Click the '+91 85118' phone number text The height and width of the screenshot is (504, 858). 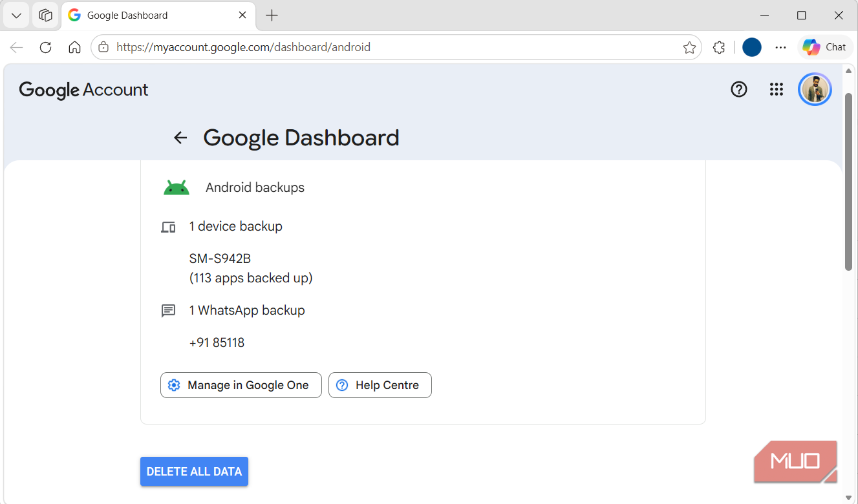click(217, 343)
